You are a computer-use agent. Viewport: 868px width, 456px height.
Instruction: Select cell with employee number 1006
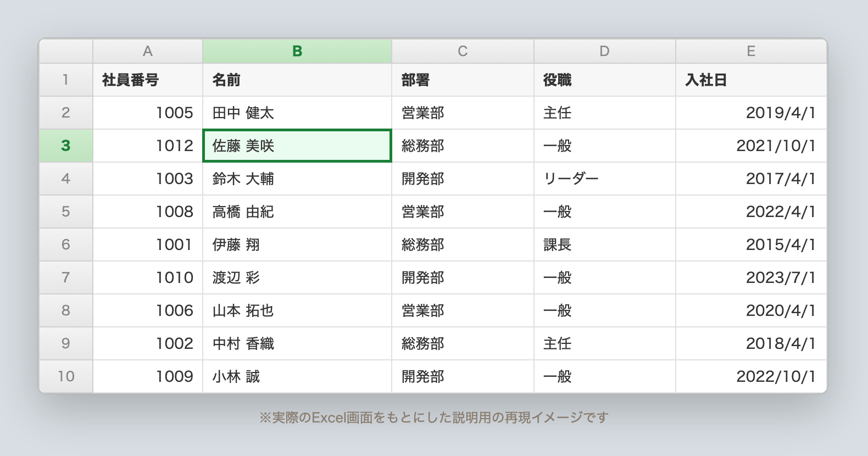tap(148, 310)
